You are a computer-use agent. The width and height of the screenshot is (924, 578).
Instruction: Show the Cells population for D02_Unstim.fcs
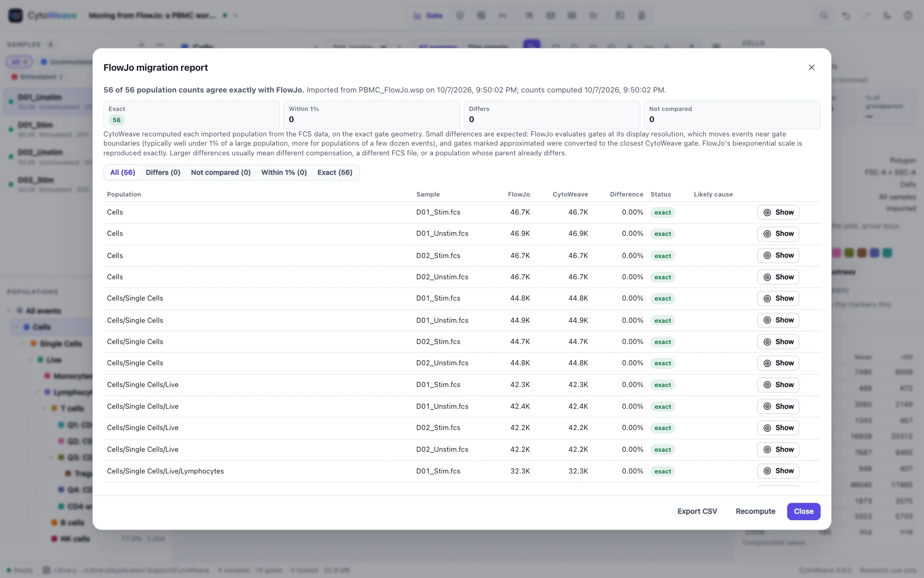coord(778,277)
